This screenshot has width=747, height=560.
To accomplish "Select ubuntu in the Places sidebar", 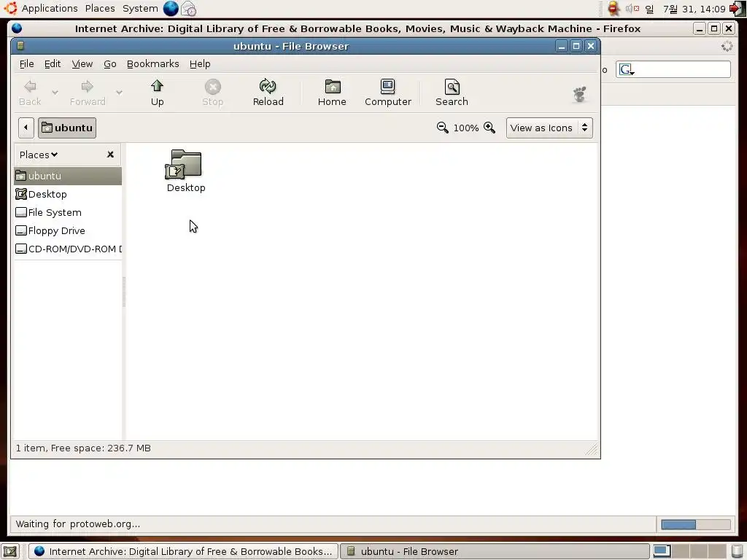I will click(x=68, y=176).
